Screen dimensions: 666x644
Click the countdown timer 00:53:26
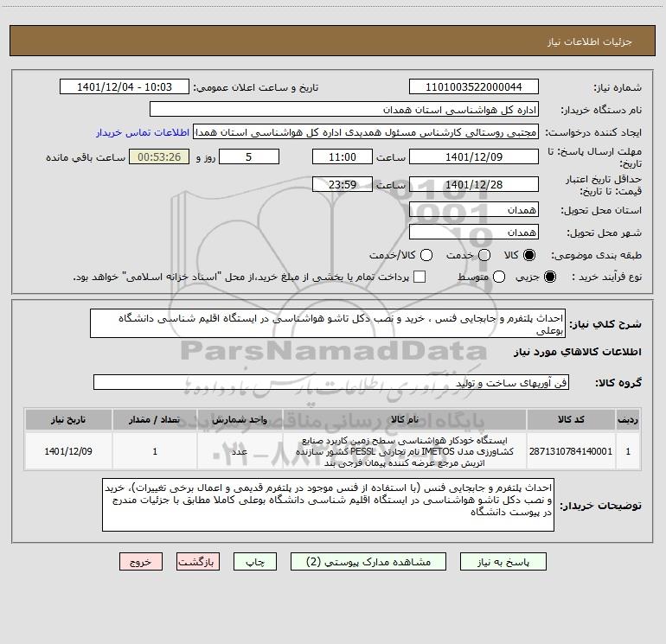coord(159,156)
